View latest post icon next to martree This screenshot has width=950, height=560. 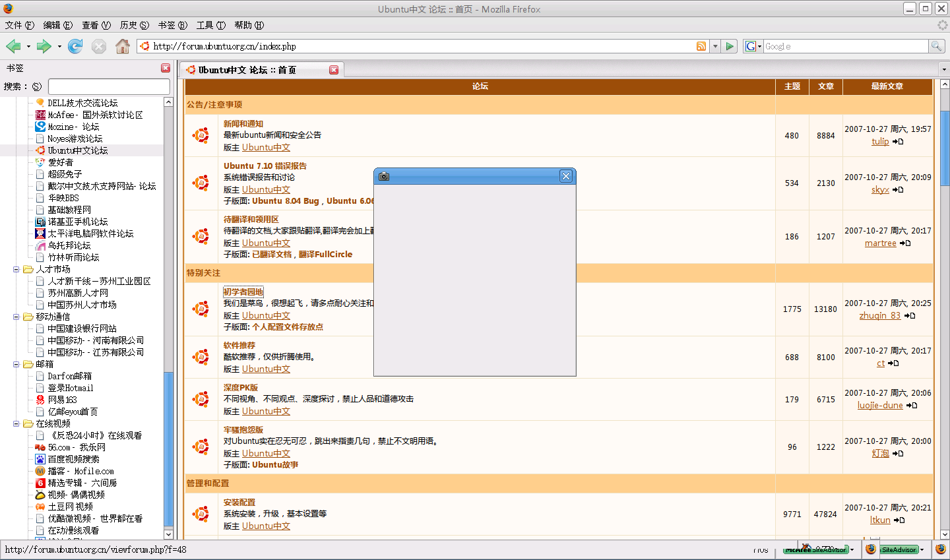tap(905, 243)
